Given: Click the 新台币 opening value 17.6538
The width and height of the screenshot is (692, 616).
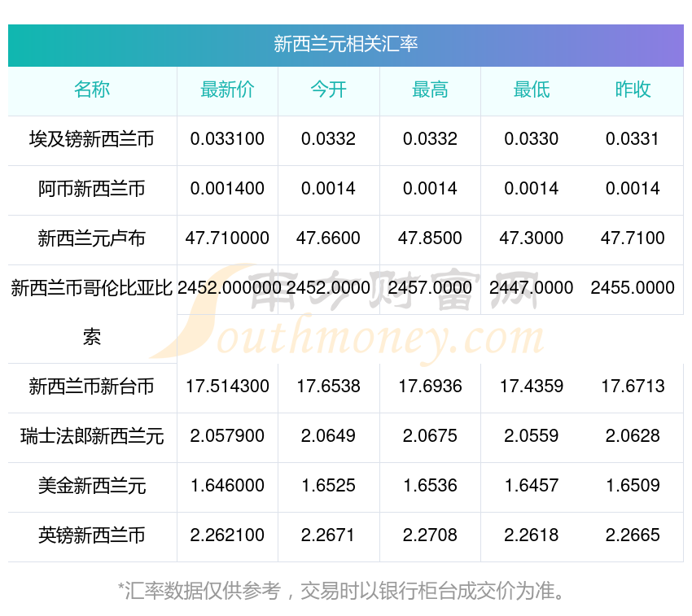Looking at the screenshot, I should pyautogui.click(x=328, y=387).
